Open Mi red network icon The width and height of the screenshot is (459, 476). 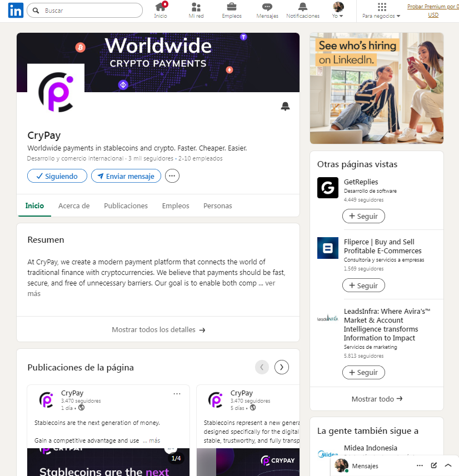coord(196,11)
